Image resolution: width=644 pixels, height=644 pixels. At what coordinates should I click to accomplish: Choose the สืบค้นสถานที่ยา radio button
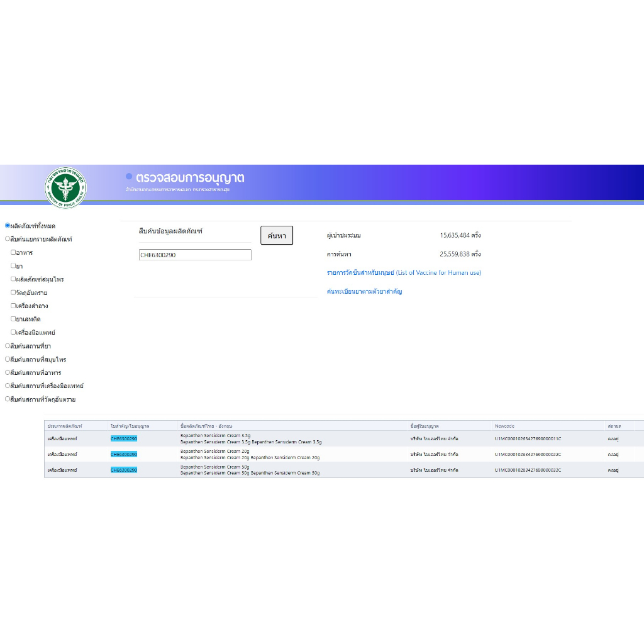8,346
